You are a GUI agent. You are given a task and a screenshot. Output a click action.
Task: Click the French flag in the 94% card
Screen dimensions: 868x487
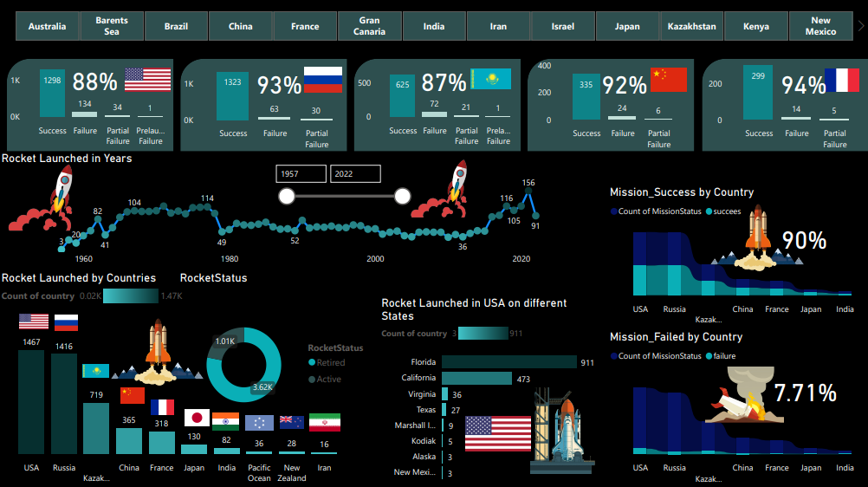842,81
